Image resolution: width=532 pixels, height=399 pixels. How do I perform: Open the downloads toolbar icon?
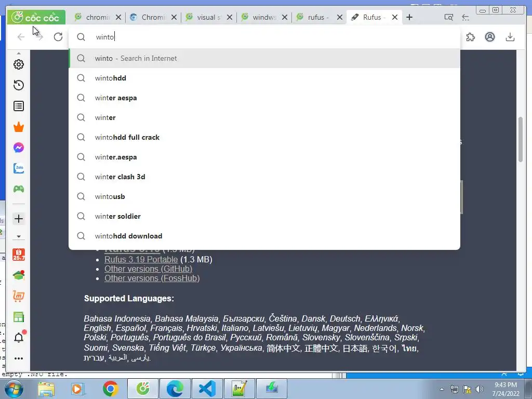510,37
